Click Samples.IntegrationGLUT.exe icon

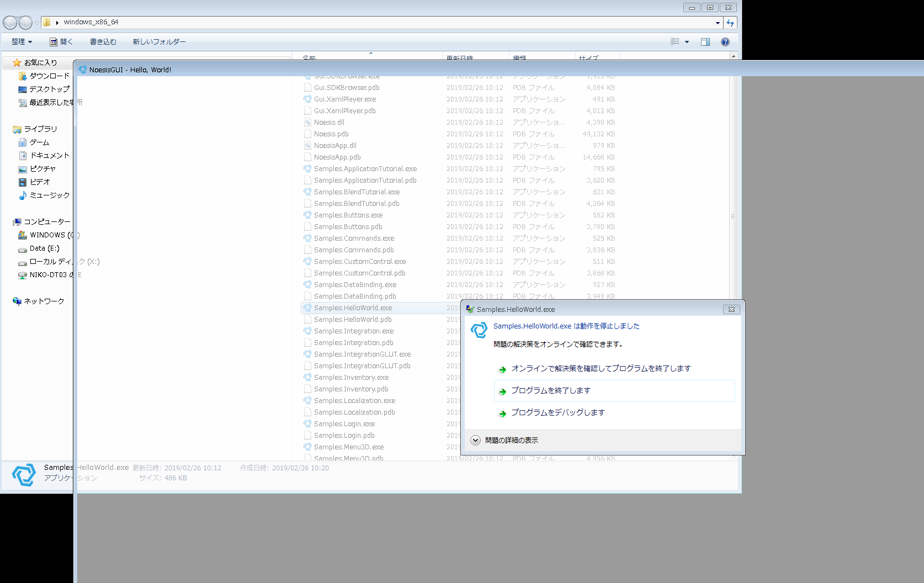[307, 354]
